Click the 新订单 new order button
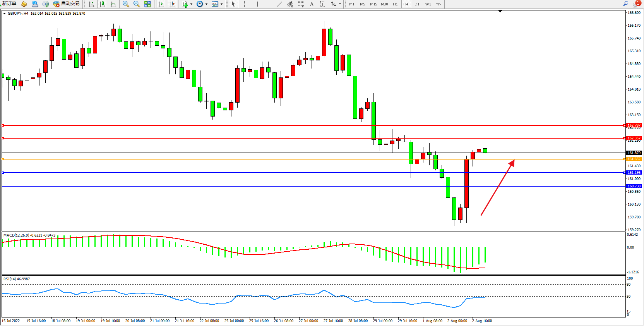644x326 pixels. pyautogui.click(x=9, y=4)
